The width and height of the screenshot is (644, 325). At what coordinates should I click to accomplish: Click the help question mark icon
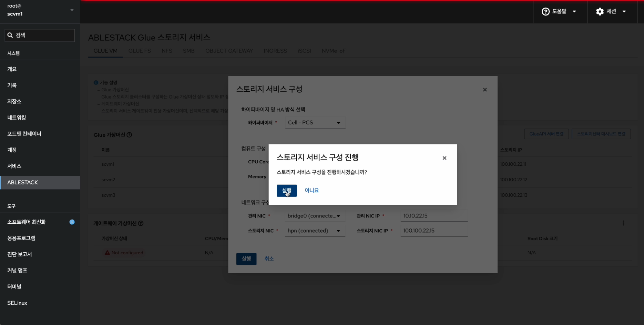pos(545,12)
